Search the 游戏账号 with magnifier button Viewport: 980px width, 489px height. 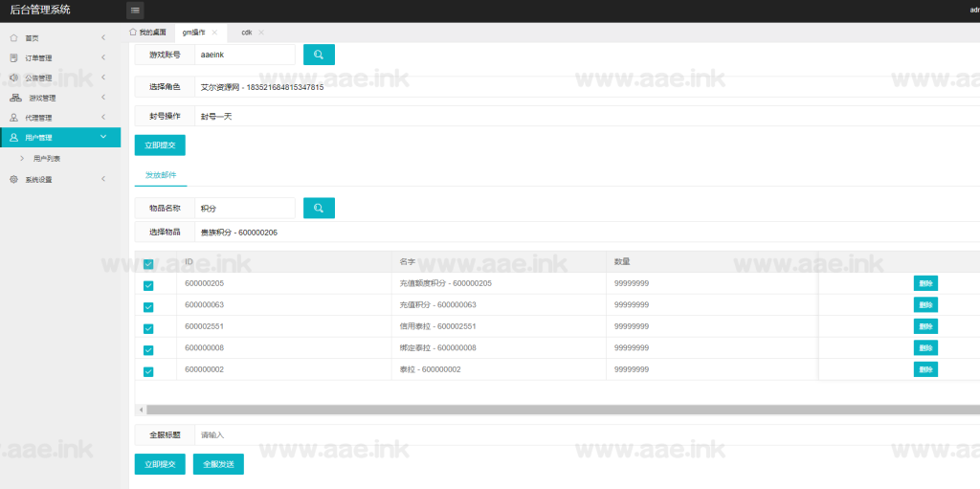tap(319, 55)
